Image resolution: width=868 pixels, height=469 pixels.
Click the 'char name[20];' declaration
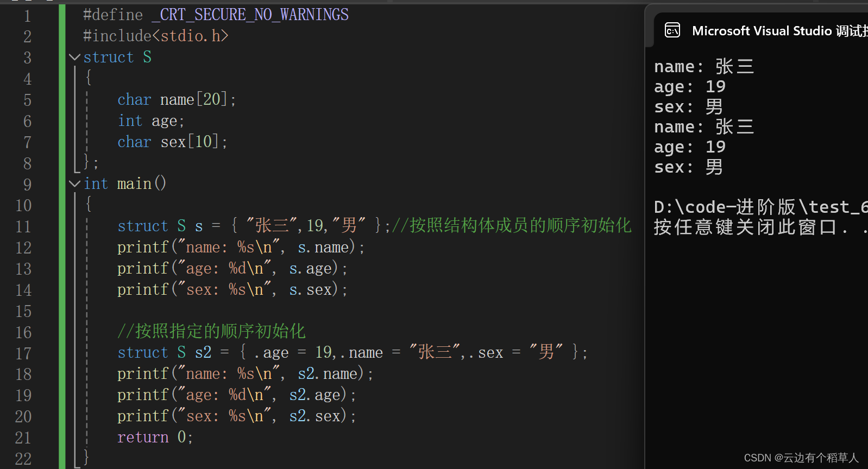coord(177,99)
